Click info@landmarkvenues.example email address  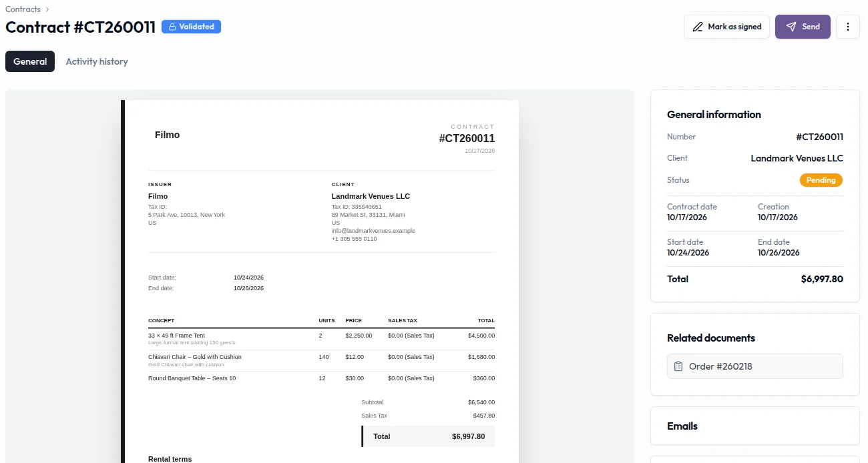(x=373, y=231)
